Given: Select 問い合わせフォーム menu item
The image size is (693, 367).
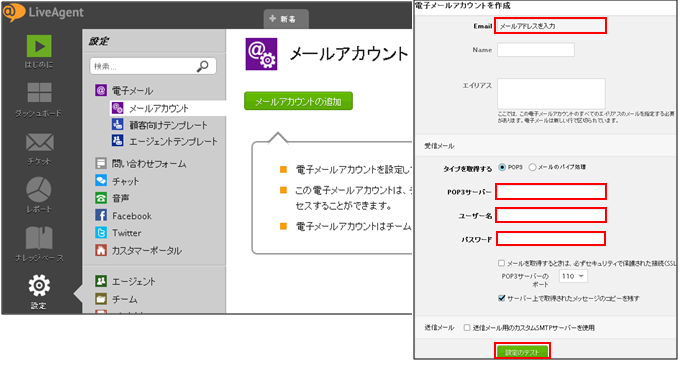Looking at the screenshot, I should (149, 164).
